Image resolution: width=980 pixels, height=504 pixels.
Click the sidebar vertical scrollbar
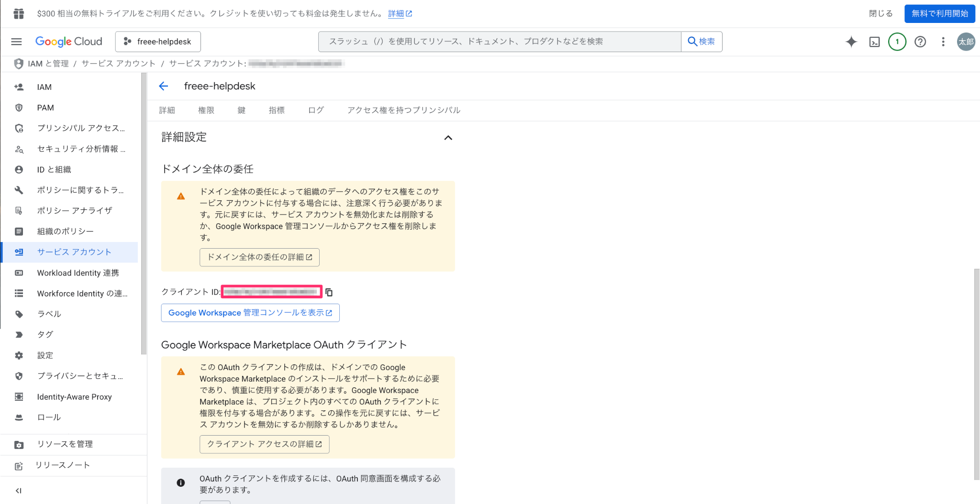[144, 214]
